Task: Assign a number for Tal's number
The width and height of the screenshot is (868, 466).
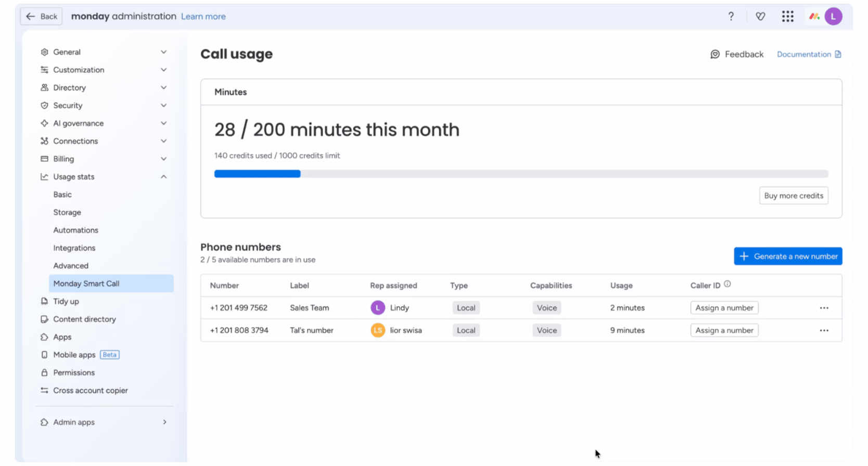Action: 724,330
